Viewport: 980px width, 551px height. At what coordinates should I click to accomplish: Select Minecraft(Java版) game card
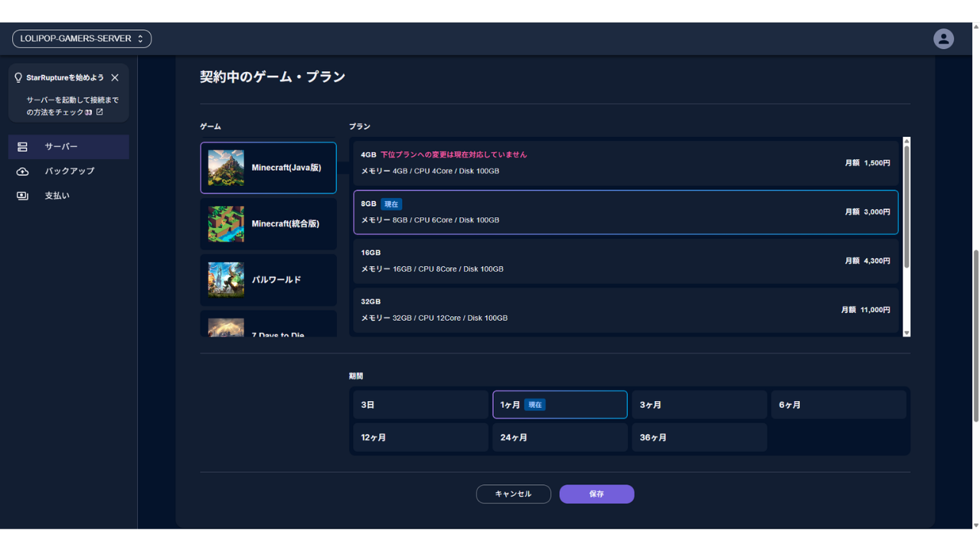[268, 168]
